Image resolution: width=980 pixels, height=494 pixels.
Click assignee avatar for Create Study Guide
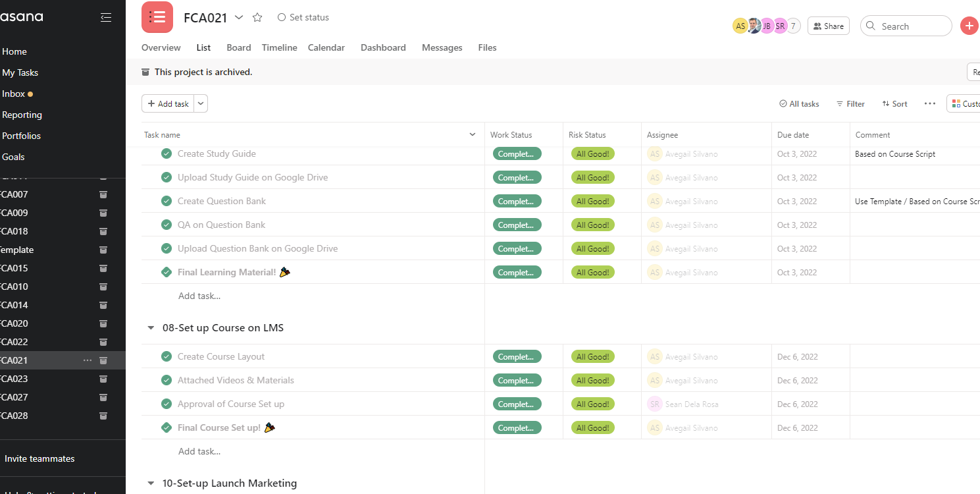(x=654, y=153)
